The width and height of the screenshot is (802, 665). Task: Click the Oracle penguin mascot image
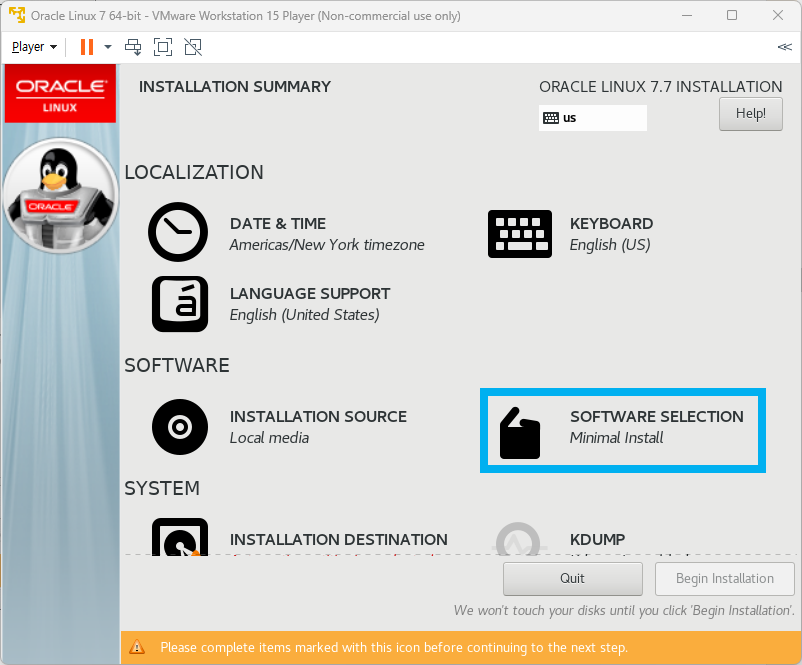click(x=61, y=195)
